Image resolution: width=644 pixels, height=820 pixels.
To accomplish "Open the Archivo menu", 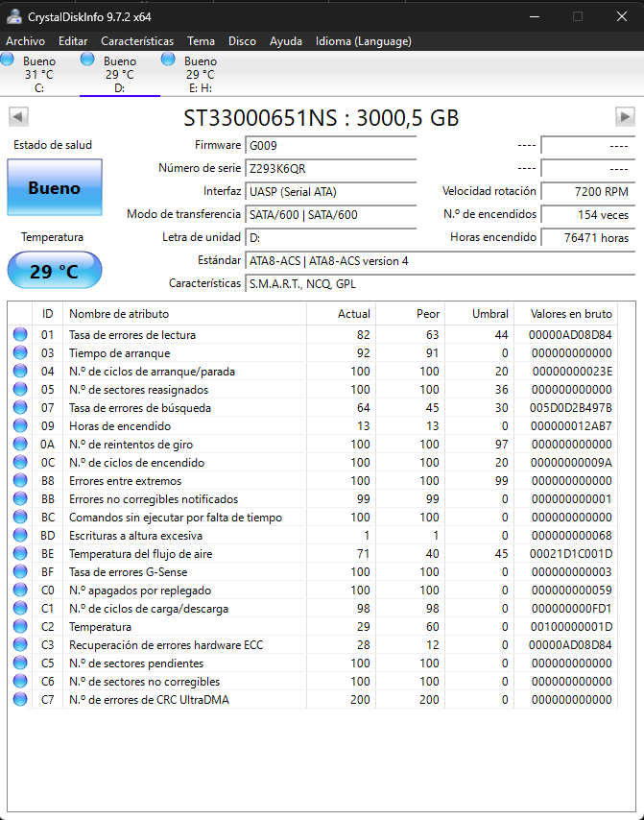I will [x=25, y=41].
